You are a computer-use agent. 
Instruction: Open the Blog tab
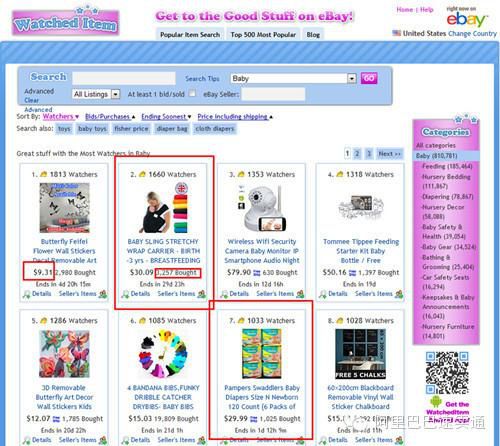(313, 35)
